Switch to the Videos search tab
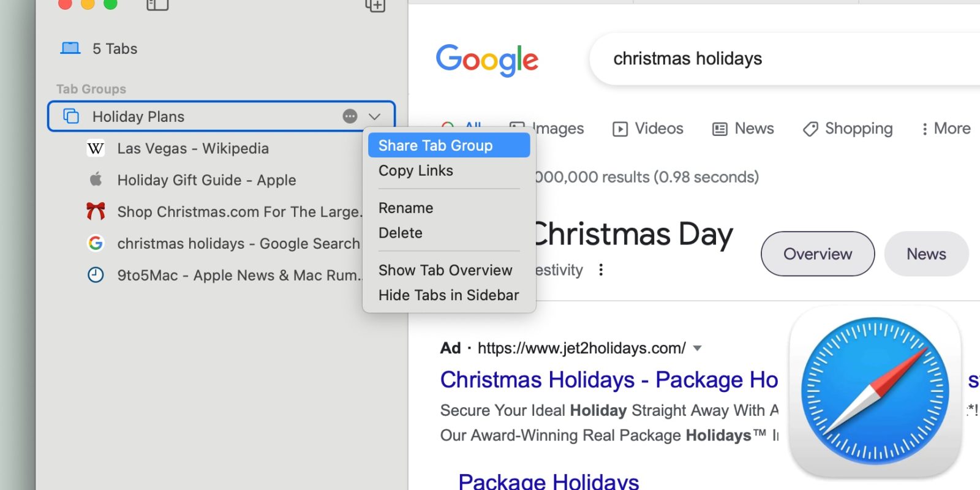The image size is (980, 490). point(648,129)
